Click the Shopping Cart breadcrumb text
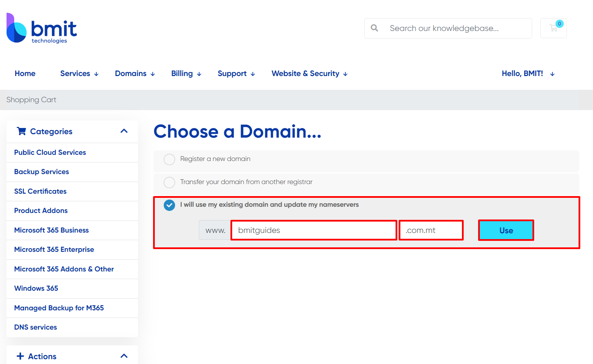Screen dimensions: 593x364 tap(31, 100)
